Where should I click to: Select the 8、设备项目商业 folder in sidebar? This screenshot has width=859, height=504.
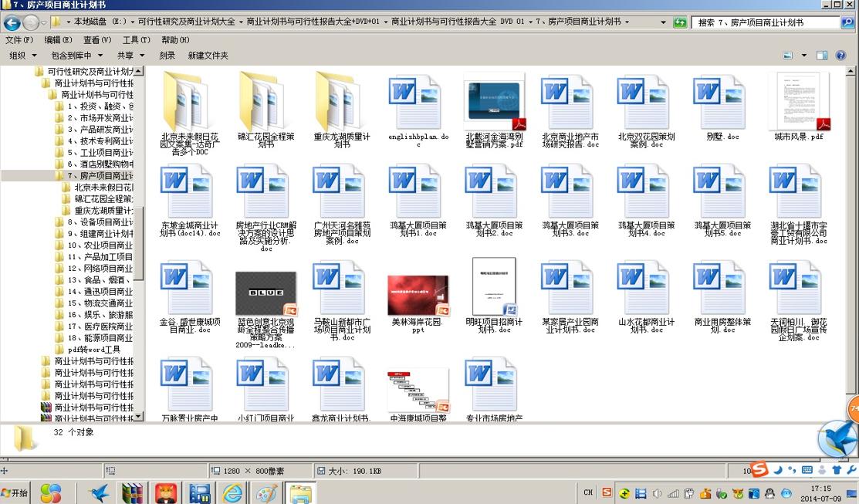[x=90, y=222]
